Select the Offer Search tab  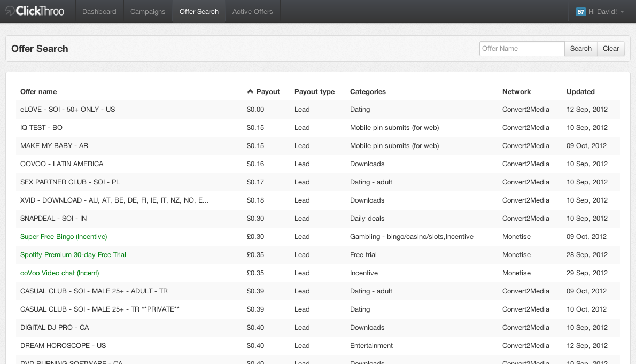click(x=199, y=12)
